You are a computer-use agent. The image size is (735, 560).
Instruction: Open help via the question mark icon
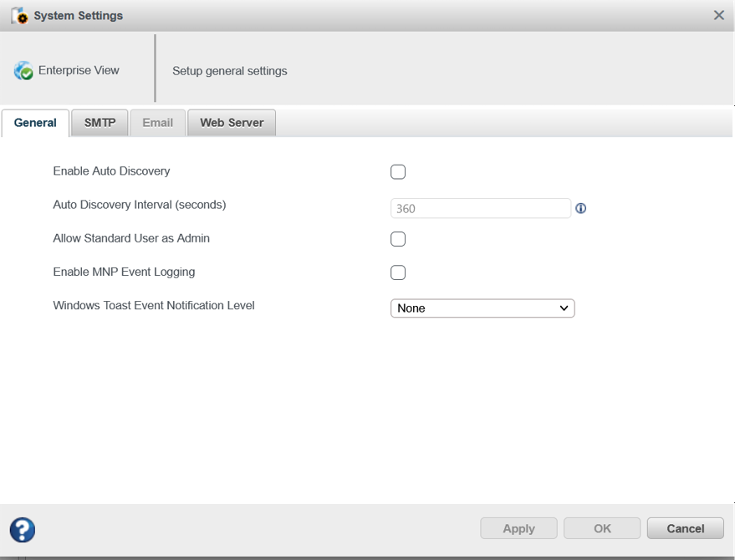pos(23,529)
